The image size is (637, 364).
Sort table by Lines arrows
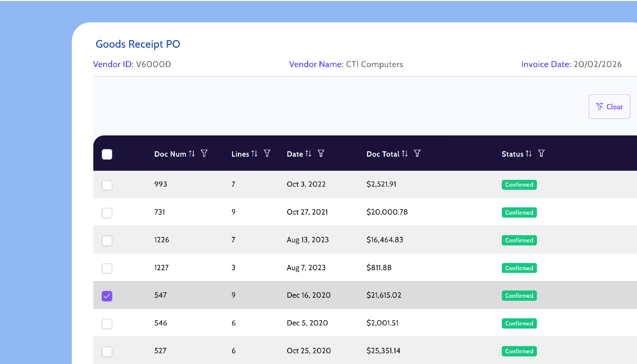(x=254, y=154)
